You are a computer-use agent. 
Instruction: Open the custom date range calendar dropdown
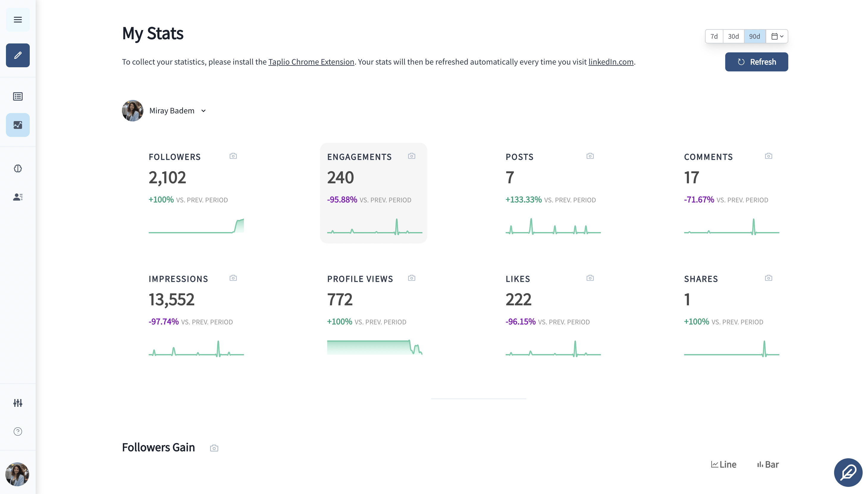click(x=777, y=36)
